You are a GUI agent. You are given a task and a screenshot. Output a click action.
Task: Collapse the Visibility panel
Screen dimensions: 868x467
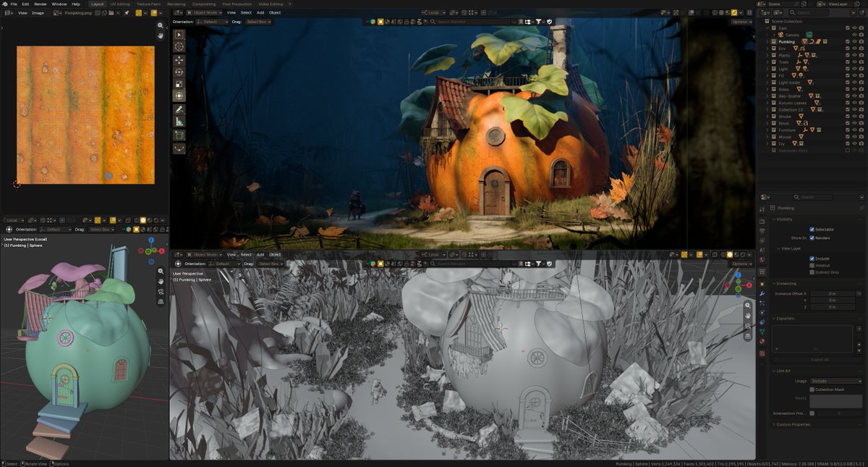[773, 219]
